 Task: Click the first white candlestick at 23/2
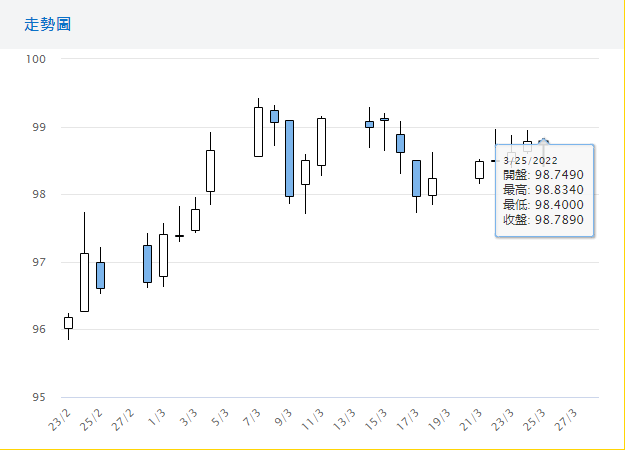pyautogui.click(x=68, y=323)
